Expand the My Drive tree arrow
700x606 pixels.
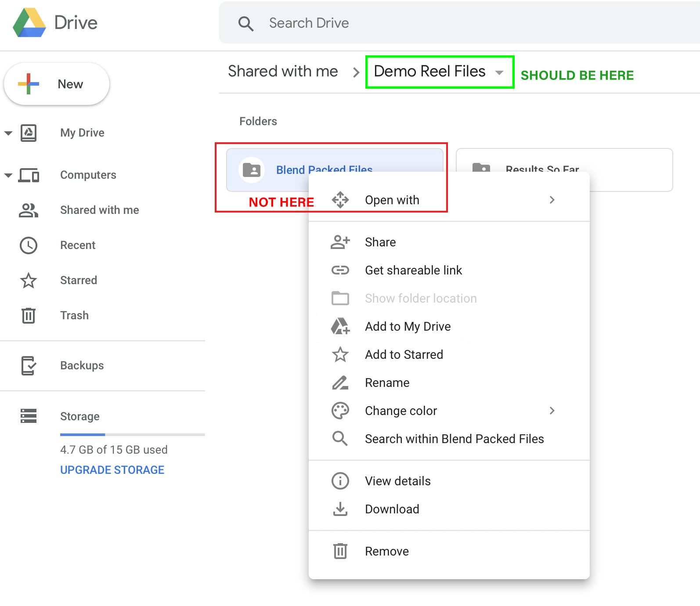8,133
